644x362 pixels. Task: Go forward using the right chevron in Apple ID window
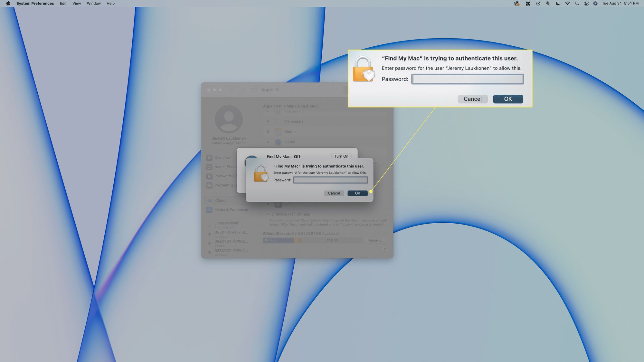tap(243, 90)
